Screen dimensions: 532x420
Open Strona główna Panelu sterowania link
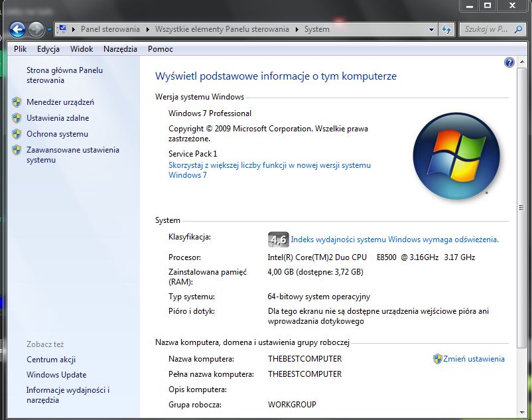coord(64,76)
